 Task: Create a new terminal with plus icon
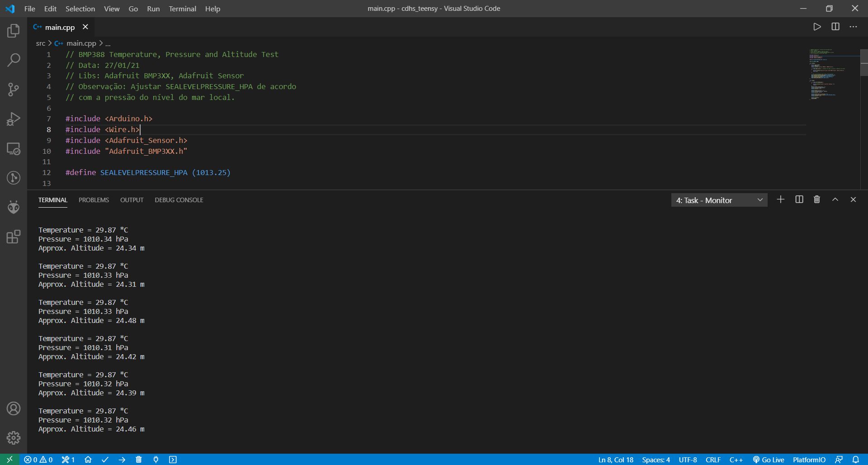point(780,199)
